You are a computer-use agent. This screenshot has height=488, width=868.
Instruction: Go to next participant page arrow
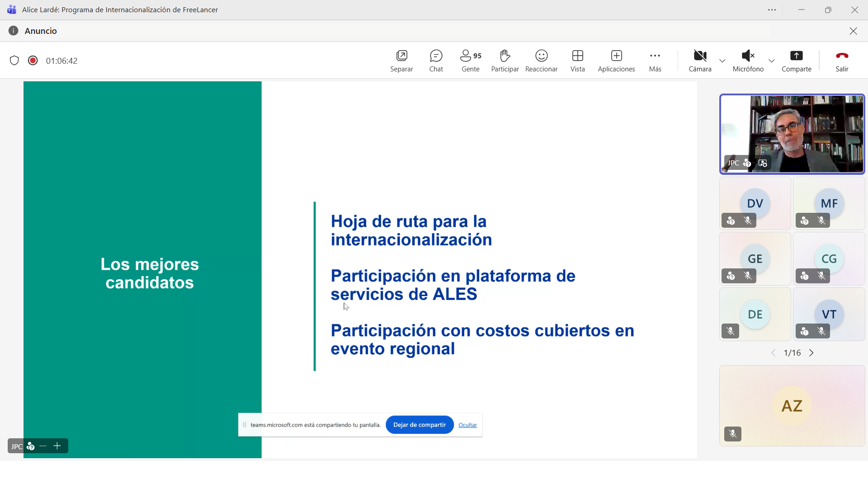(x=811, y=353)
